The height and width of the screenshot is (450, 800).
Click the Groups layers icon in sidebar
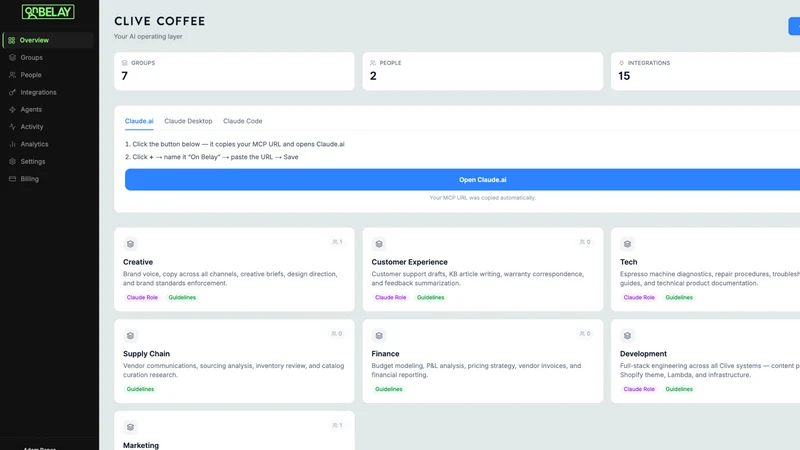point(12,57)
